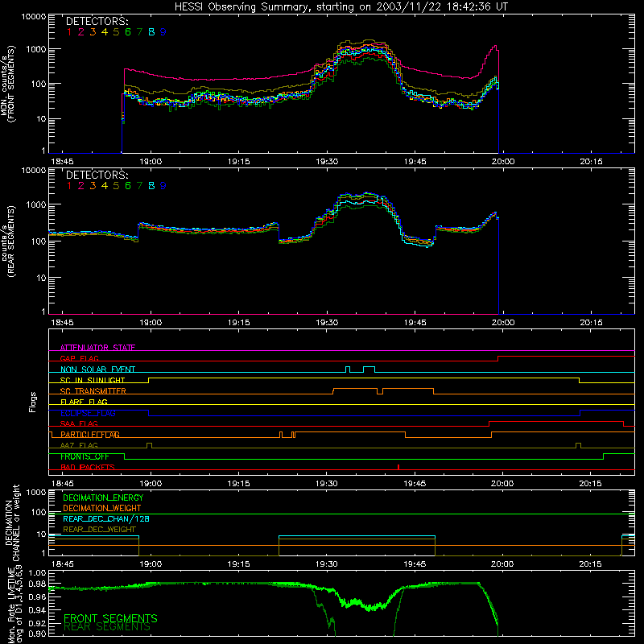Click the HESSI Observing Summary title text

(x=341, y=7)
